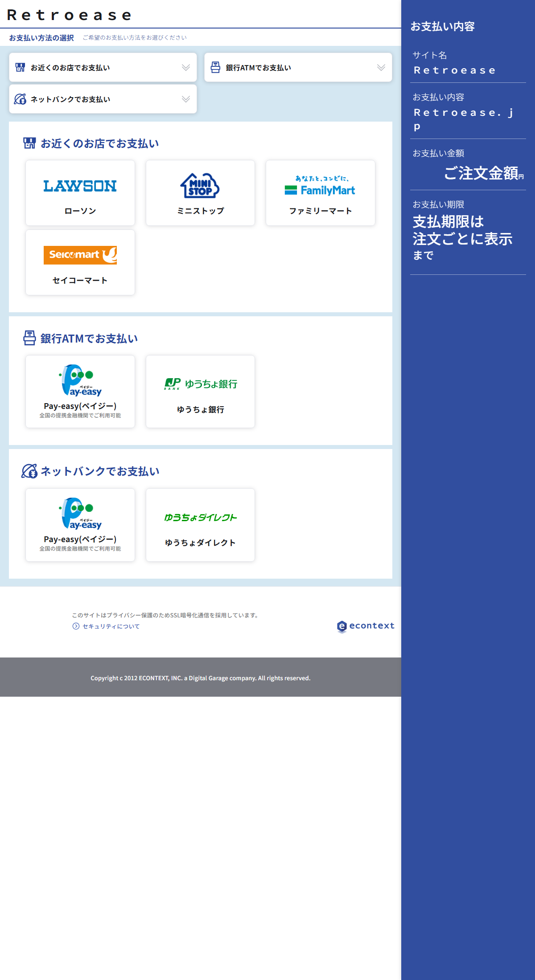Image resolution: width=535 pixels, height=980 pixels.
Task: Click the copyright ECONTEXT, INC. footer text
Action: pos(201,678)
